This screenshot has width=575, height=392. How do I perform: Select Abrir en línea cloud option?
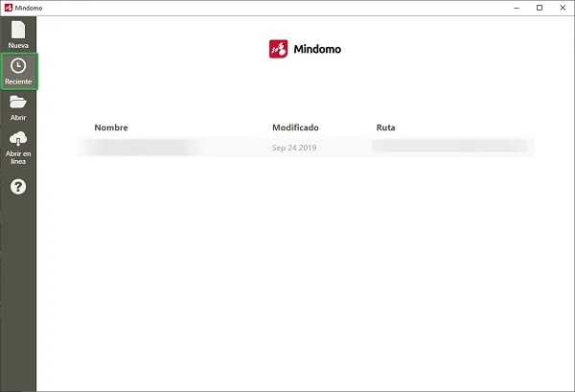point(18,148)
